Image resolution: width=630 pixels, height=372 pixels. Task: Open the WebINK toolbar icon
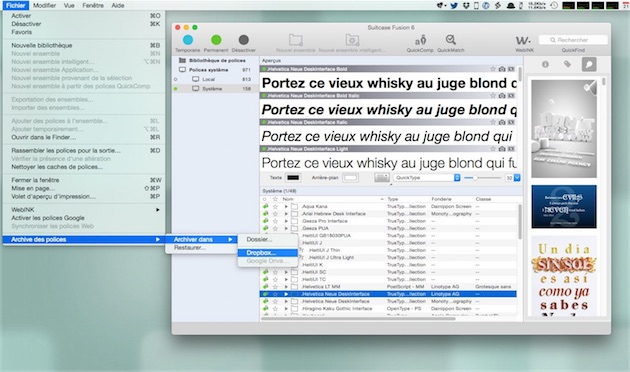point(524,40)
